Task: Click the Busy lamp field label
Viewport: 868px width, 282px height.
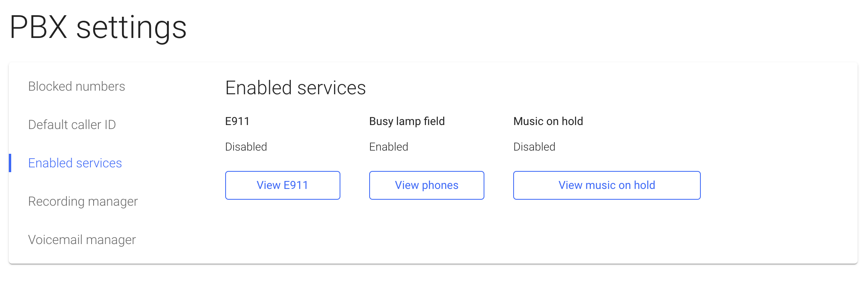Action: click(407, 121)
